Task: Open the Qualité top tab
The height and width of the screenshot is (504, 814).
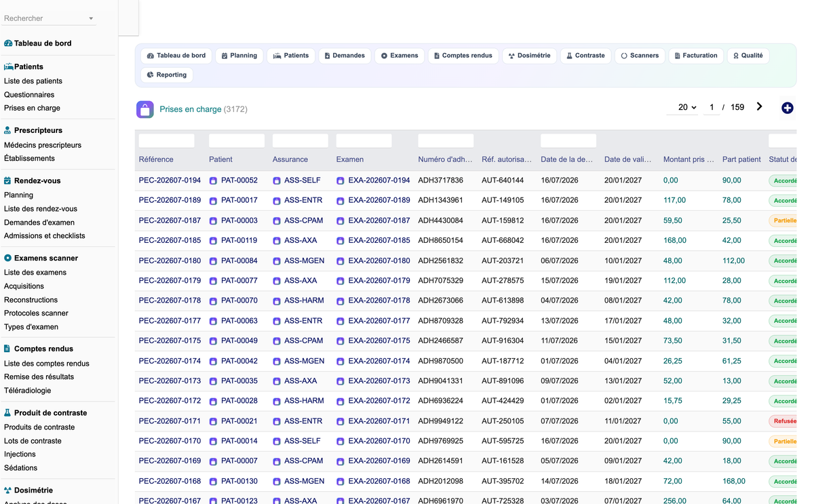Action: tap(748, 56)
